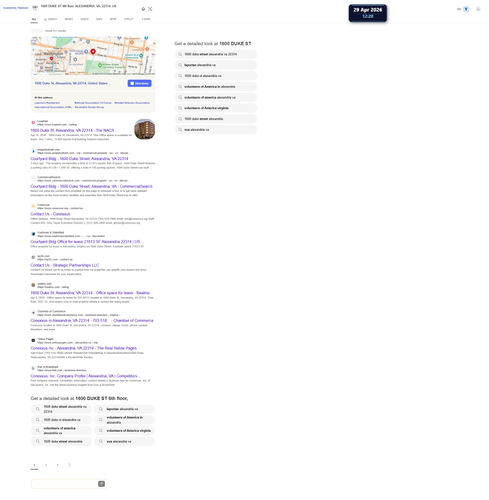
Task: Expand the MORE tab menu
Action: (x=146, y=19)
